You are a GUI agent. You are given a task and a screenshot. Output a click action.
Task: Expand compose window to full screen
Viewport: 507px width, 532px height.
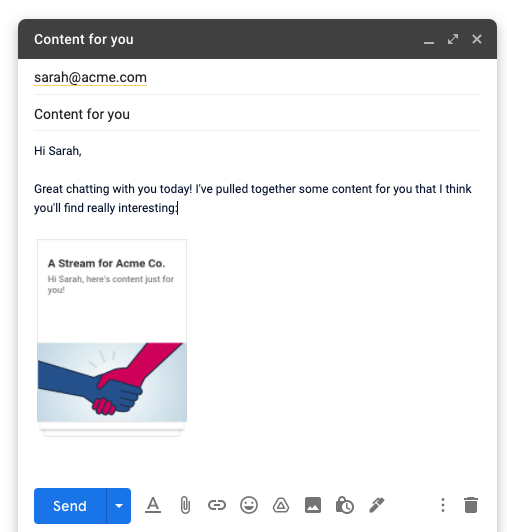pos(453,39)
